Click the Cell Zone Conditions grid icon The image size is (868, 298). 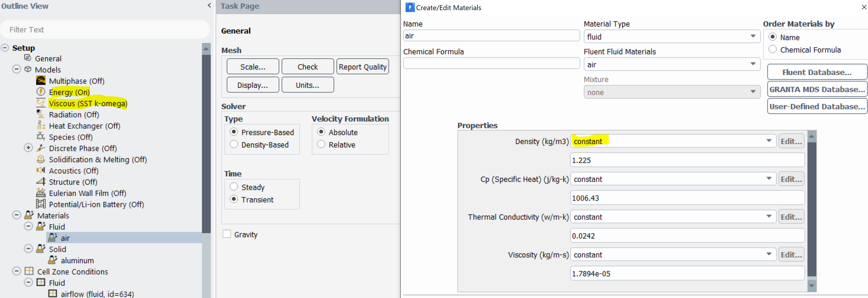[29, 271]
